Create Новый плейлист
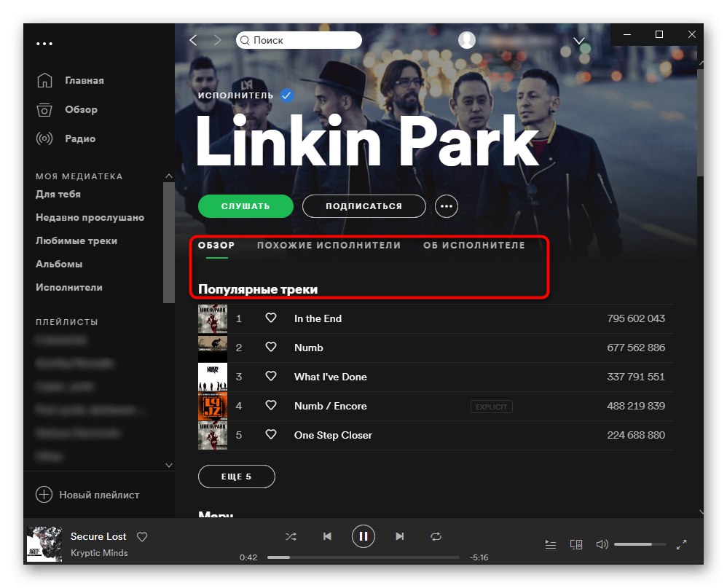Screen dimensions: 727x588 (x=87, y=495)
